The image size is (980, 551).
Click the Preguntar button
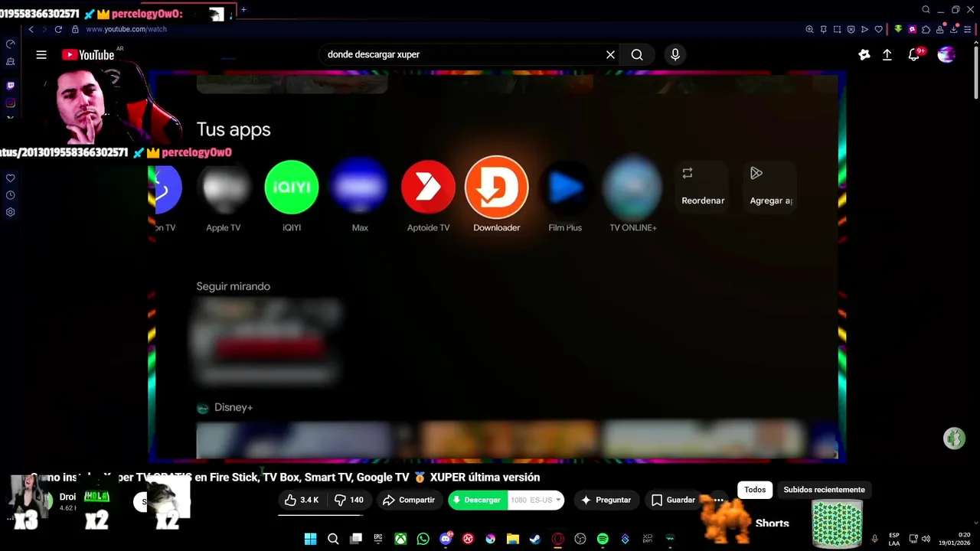[606, 500]
